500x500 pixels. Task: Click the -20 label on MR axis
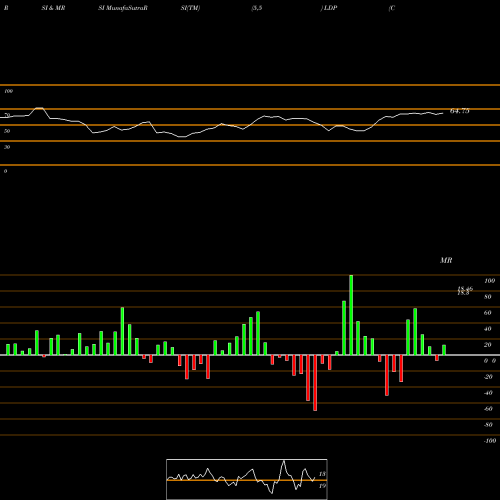pyautogui.click(x=488, y=377)
